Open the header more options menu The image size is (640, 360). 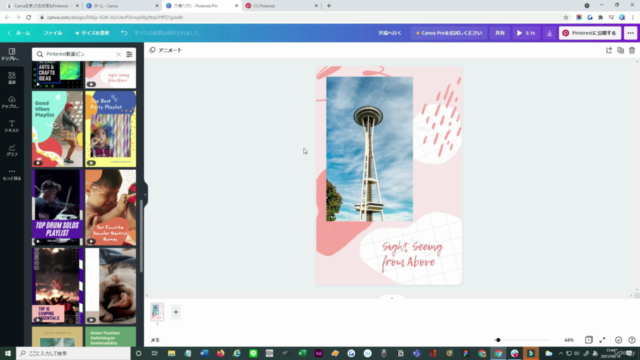pyautogui.click(x=631, y=33)
